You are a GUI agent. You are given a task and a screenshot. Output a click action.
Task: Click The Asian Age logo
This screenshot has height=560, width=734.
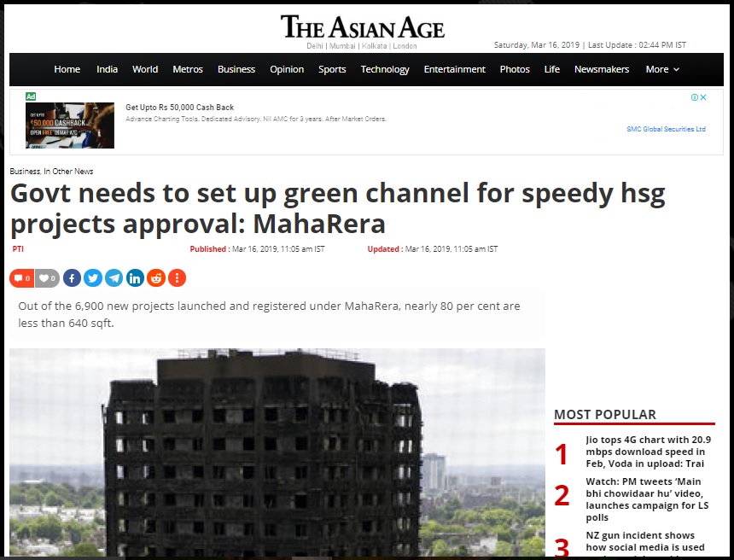363,27
